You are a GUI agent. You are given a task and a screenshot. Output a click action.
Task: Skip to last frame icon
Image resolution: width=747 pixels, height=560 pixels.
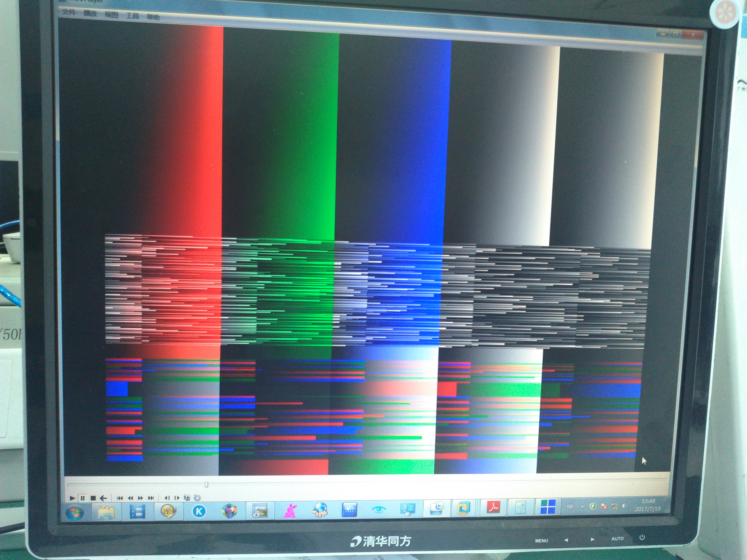click(151, 498)
